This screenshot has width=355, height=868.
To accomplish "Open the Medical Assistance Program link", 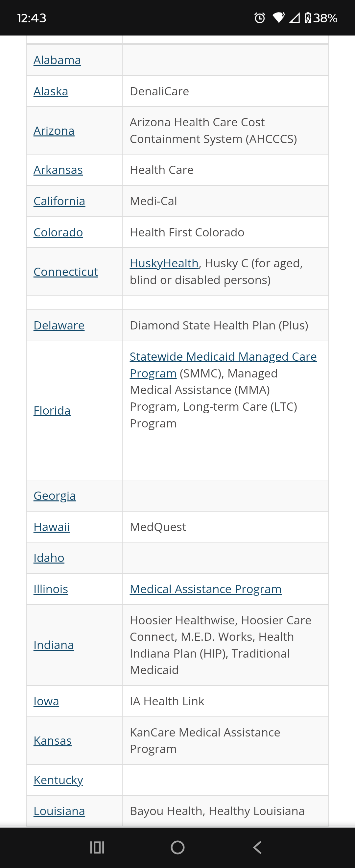I will pos(205,589).
